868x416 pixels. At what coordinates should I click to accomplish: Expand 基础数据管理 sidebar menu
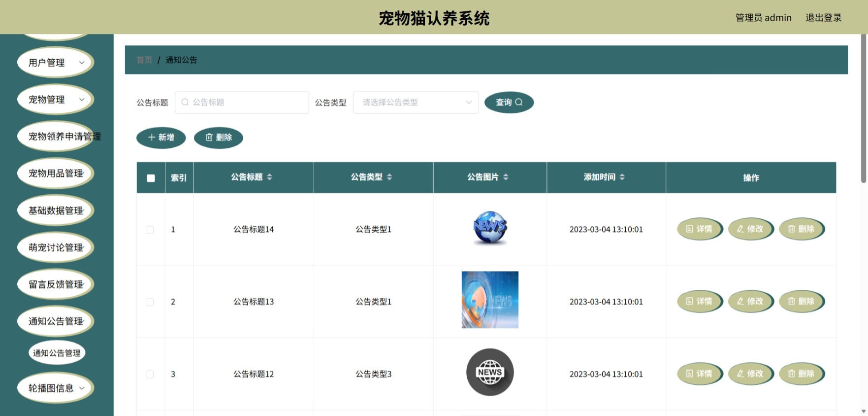click(x=56, y=210)
